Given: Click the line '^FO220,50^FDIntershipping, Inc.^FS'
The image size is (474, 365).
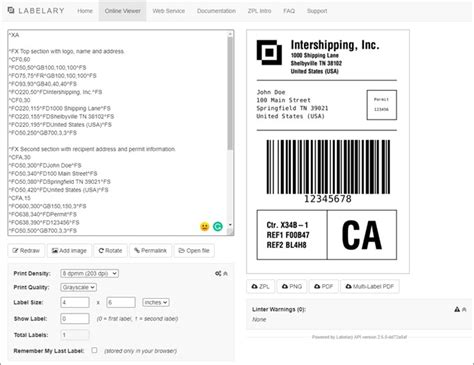Looking at the screenshot, I should click(x=55, y=92).
